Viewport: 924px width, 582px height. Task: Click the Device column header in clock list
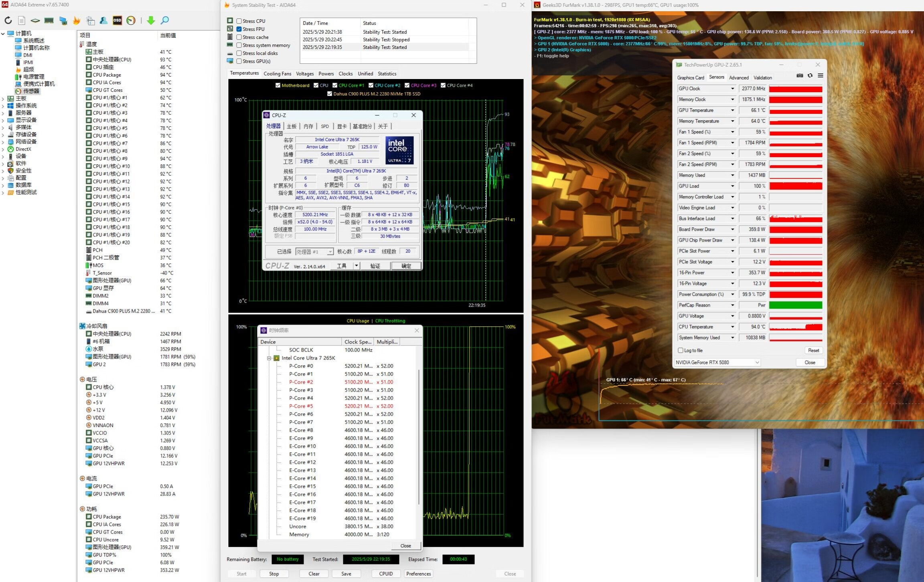coord(300,342)
